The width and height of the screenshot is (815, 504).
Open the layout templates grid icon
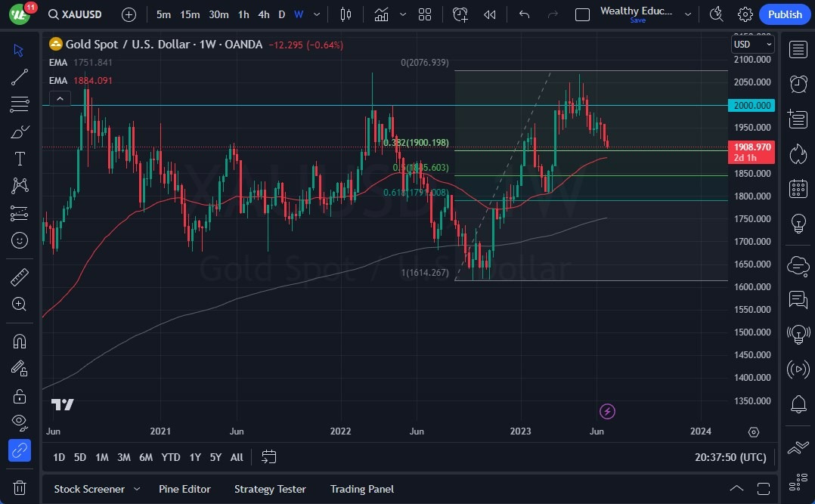click(x=425, y=14)
